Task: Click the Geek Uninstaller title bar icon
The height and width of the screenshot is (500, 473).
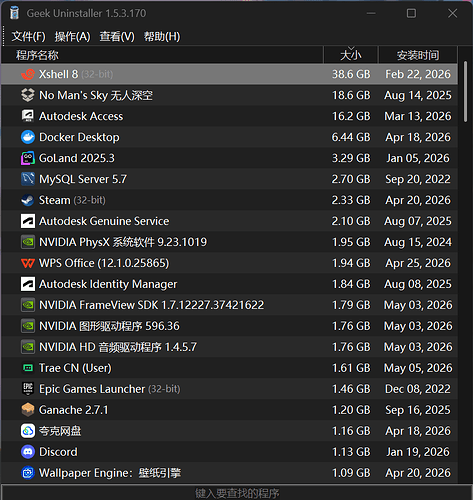Action: [14, 13]
